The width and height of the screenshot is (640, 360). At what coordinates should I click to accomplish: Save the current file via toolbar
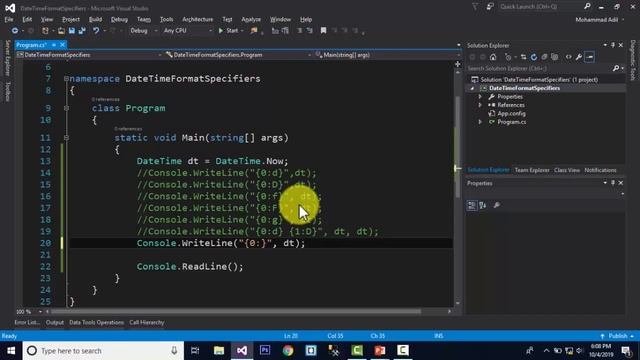pos(72,31)
